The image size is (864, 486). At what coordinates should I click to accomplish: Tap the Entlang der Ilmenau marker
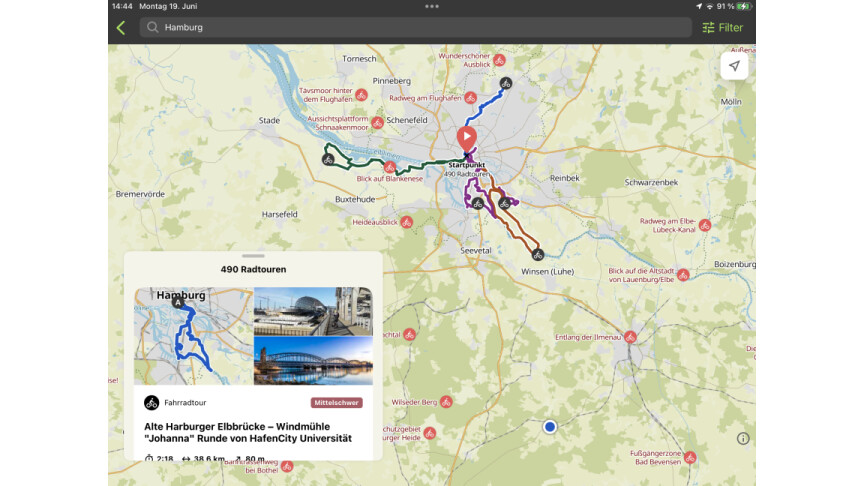630,337
